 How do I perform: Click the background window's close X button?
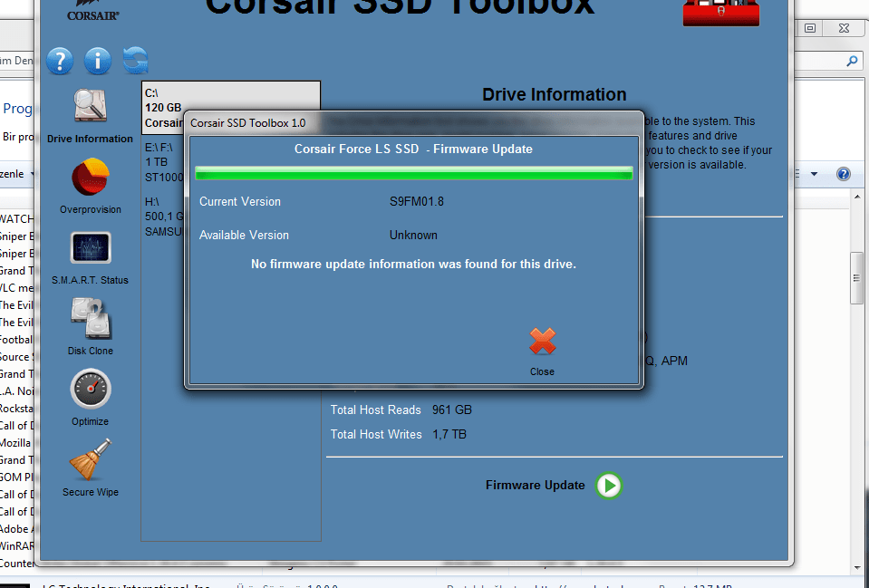(844, 28)
